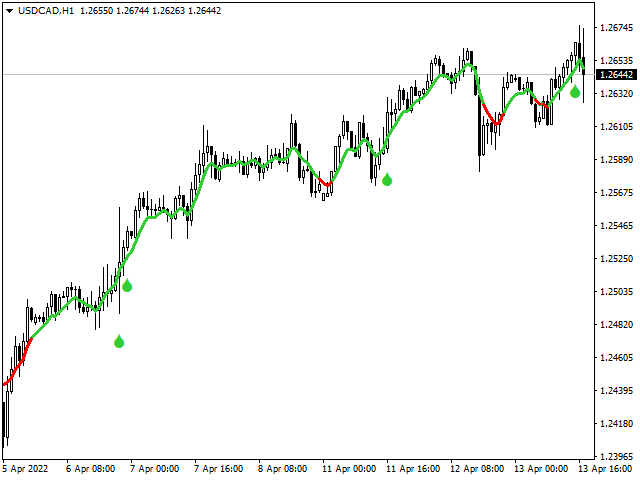Click the price scale value 1.24395

[616, 391]
